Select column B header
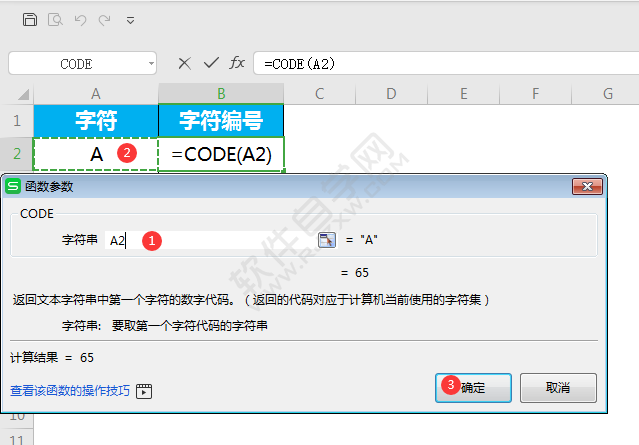 (x=221, y=94)
